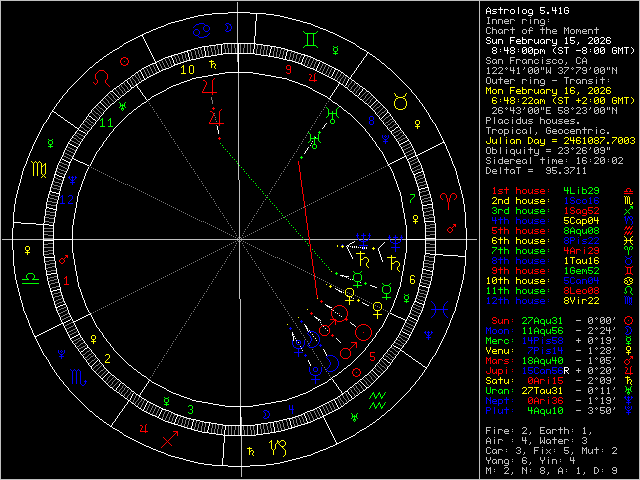Screen dimensions: 640x480
Task: Click the Sun symbol in the planet list
Action: (x=627, y=320)
